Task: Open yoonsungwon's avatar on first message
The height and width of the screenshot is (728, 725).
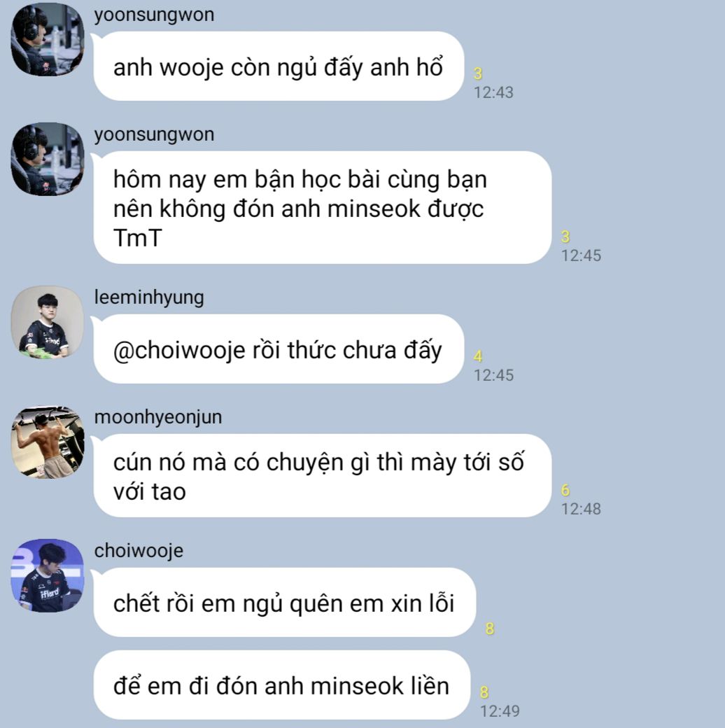Action: tap(48, 39)
